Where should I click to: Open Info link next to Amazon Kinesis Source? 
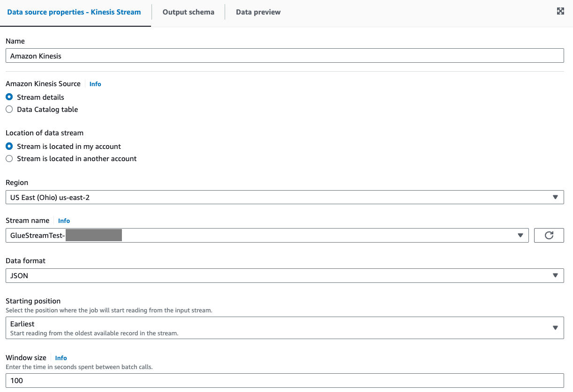[95, 84]
